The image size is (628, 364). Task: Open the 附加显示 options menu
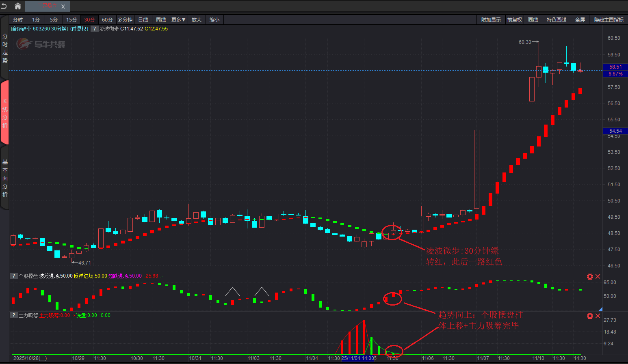(x=491, y=20)
